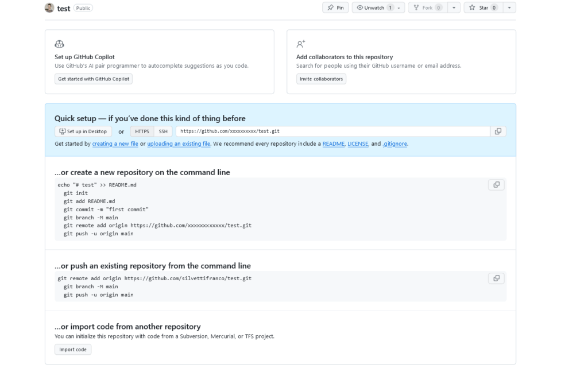Screen dimensions: 588x368
Task: Click the 'git add README.md' line
Action: tap(89, 202)
